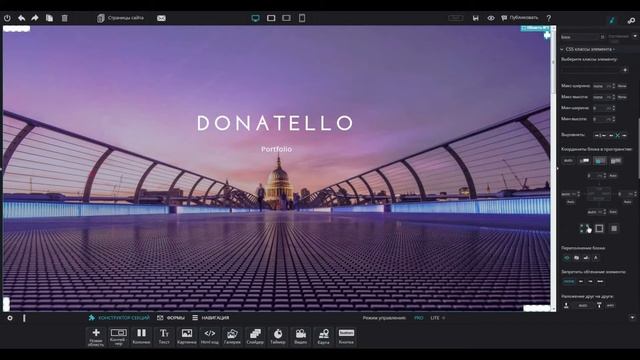Open the block selector dropdown

[x=583, y=37]
